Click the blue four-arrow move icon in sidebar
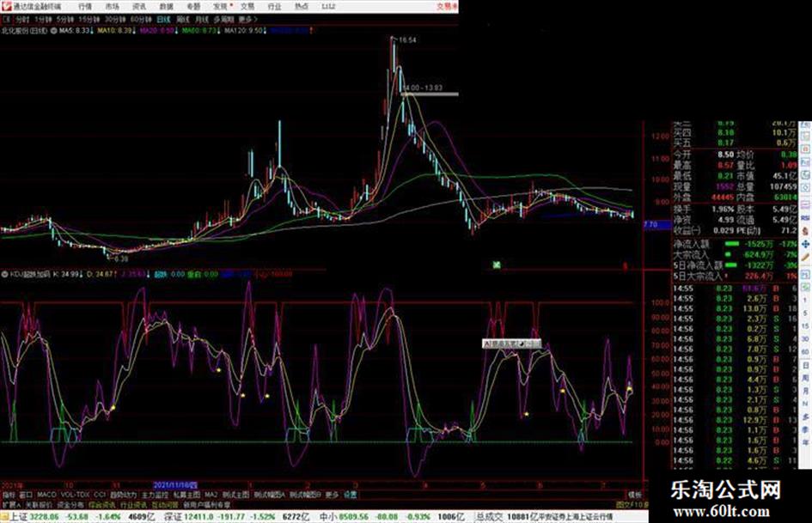Image resolution: width=812 pixels, height=523 pixels. 805,244
